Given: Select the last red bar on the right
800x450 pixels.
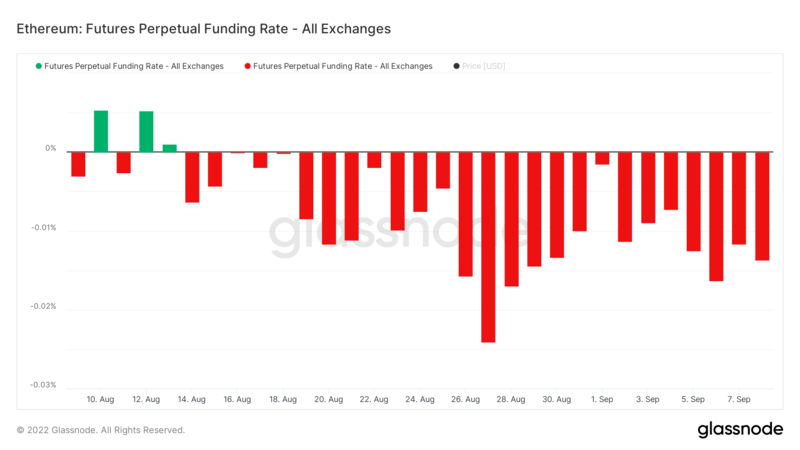Looking at the screenshot, I should [762, 206].
